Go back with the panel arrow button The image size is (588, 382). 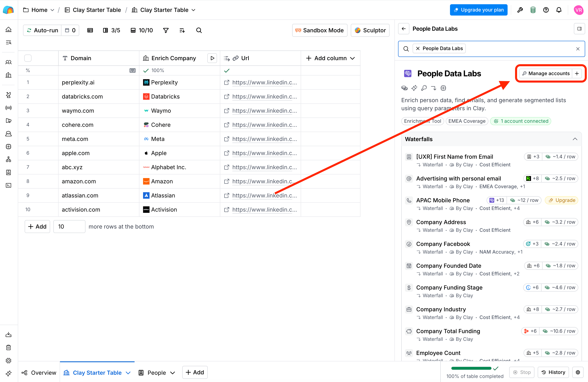pos(404,29)
